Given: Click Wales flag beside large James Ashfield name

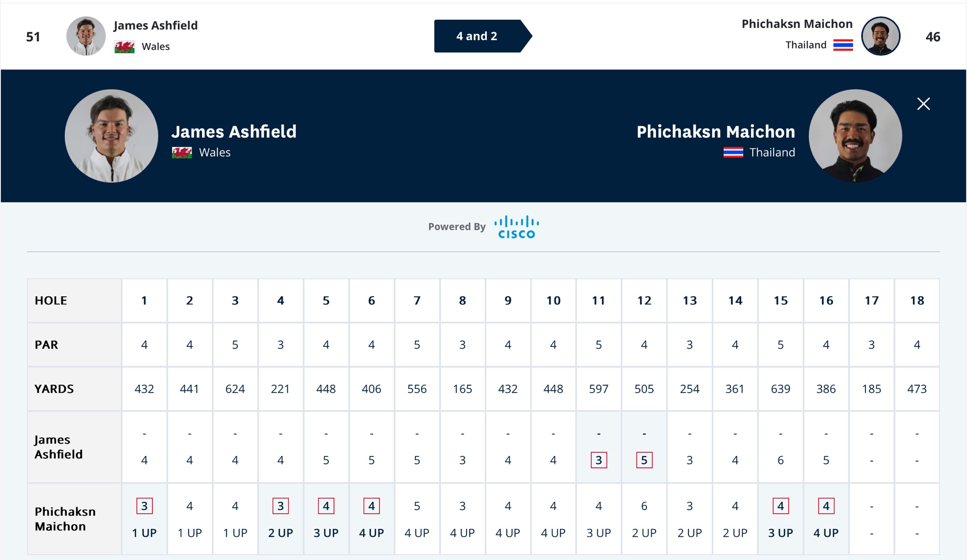Looking at the screenshot, I should coord(182,153).
